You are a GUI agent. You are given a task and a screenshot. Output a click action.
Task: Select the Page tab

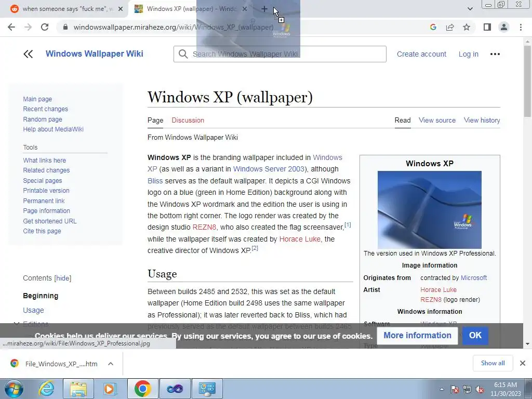pyautogui.click(x=155, y=121)
